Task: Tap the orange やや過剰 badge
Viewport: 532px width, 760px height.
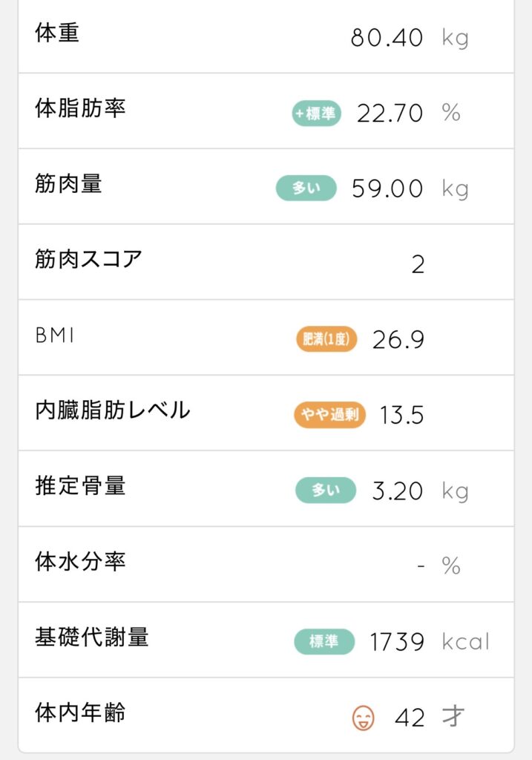Action: (330, 415)
